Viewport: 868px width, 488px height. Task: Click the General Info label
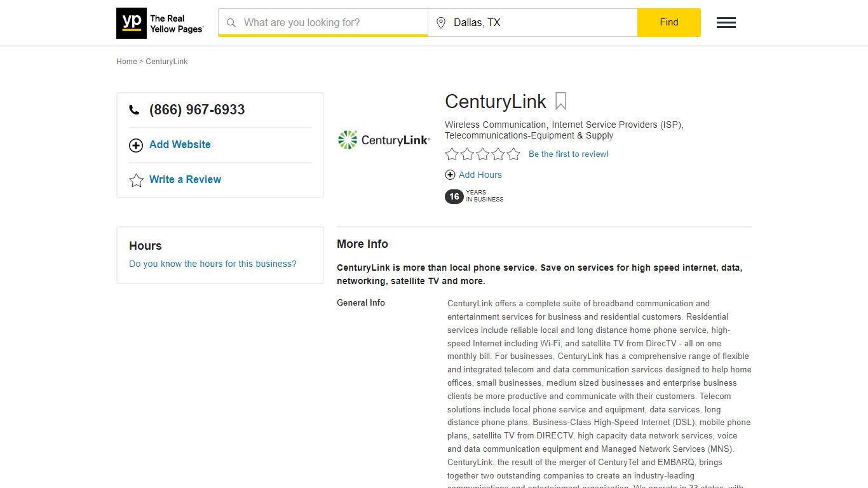(x=361, y=302)
